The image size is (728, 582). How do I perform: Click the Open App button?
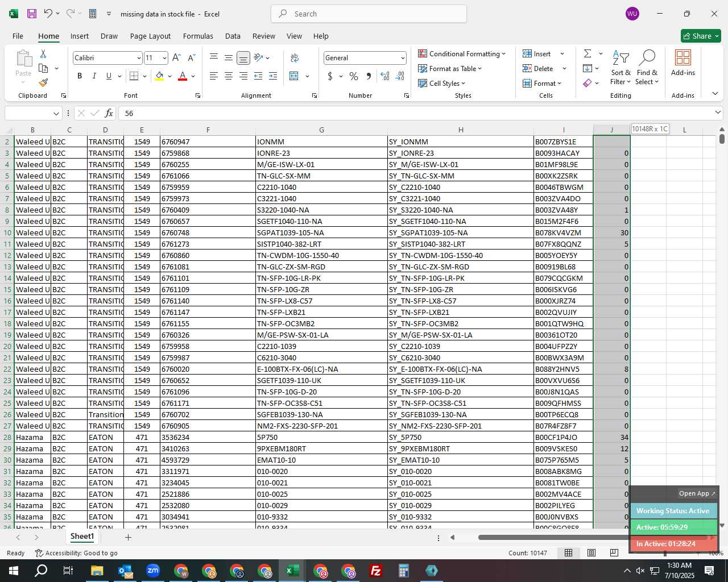(697, 493)
